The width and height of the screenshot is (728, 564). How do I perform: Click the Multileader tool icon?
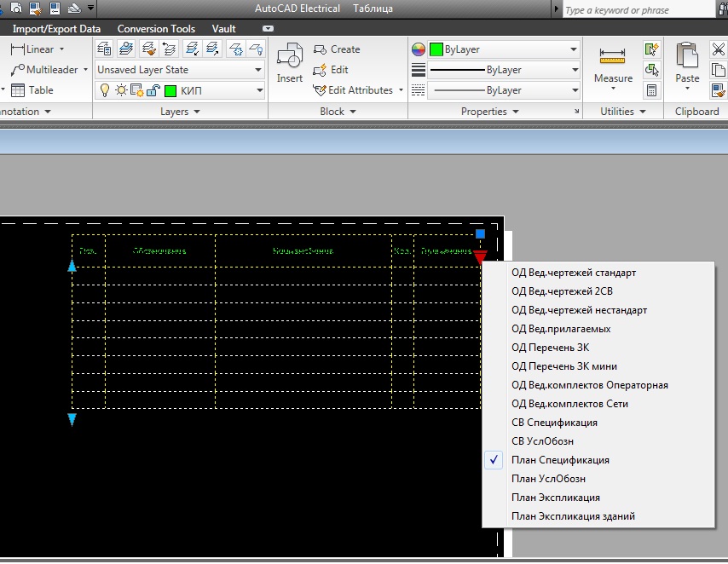18,70
